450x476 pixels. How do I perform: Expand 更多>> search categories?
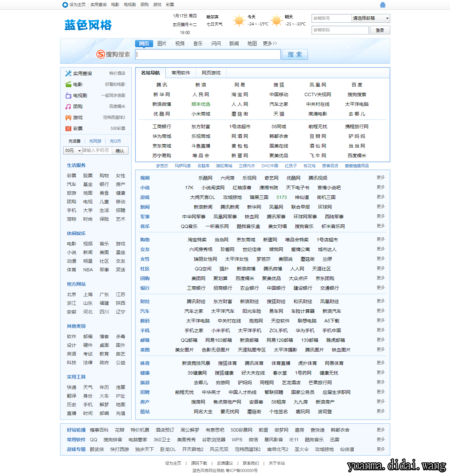270,43
